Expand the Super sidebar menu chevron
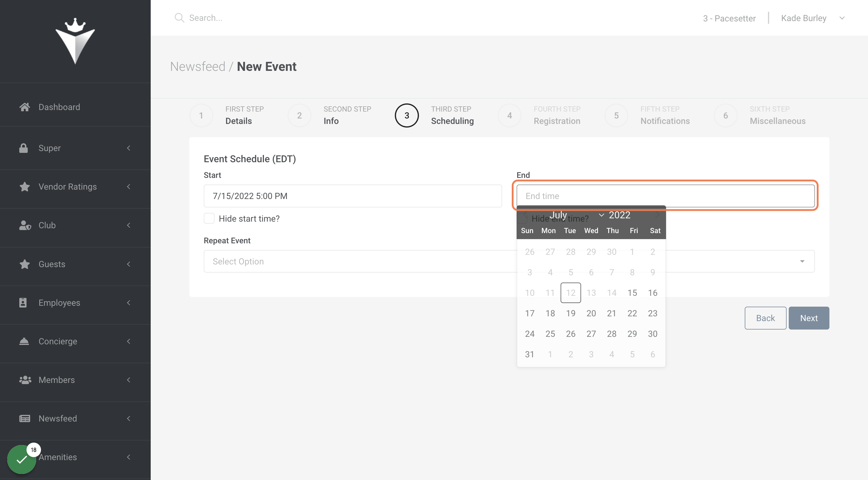868x480 pixels. [128, 148]
